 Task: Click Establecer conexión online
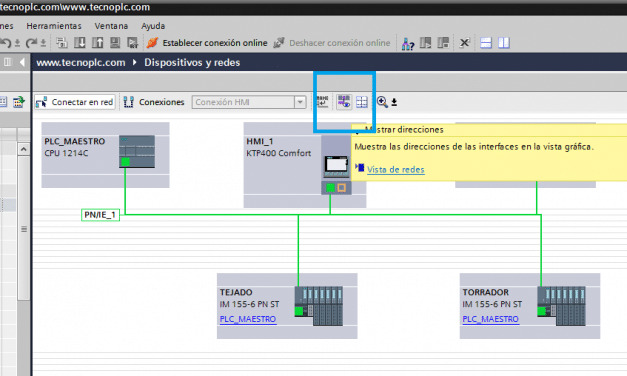(x=207, y=43)
